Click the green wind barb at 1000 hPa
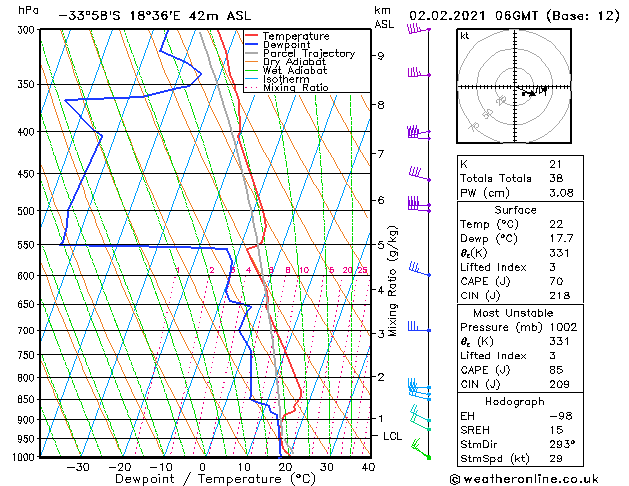 click(x=421, y=449)
